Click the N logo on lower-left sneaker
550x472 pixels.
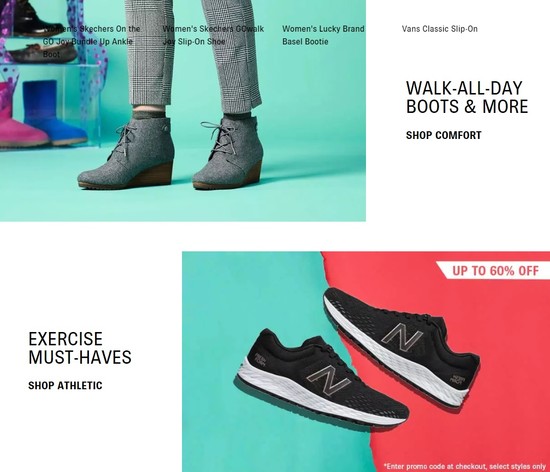[329, 379]
